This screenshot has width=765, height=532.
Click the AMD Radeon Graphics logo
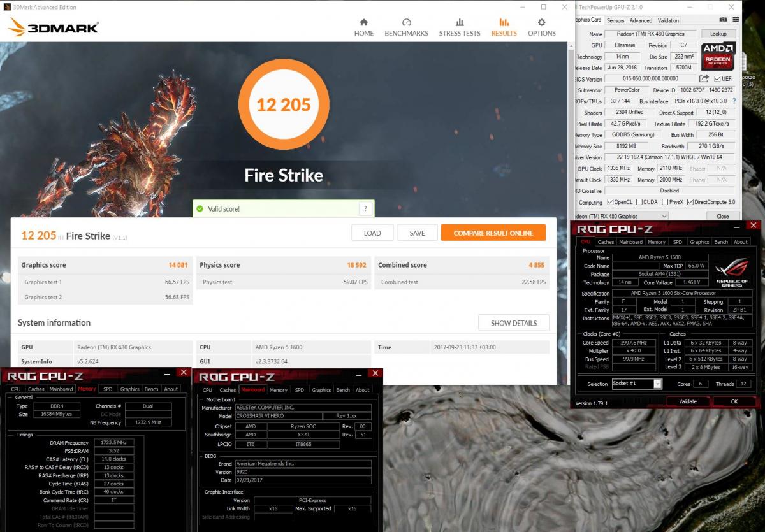click(x=718, y=56)
